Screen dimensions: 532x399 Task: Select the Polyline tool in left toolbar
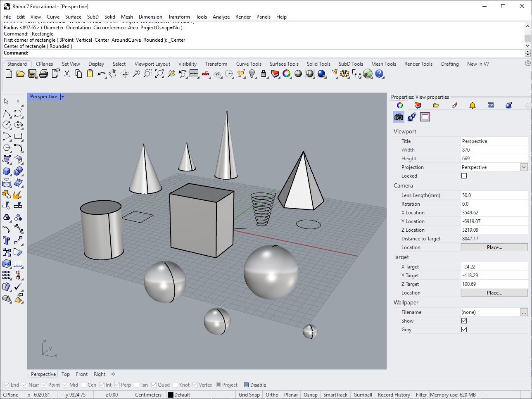click(x=7, y=113)
